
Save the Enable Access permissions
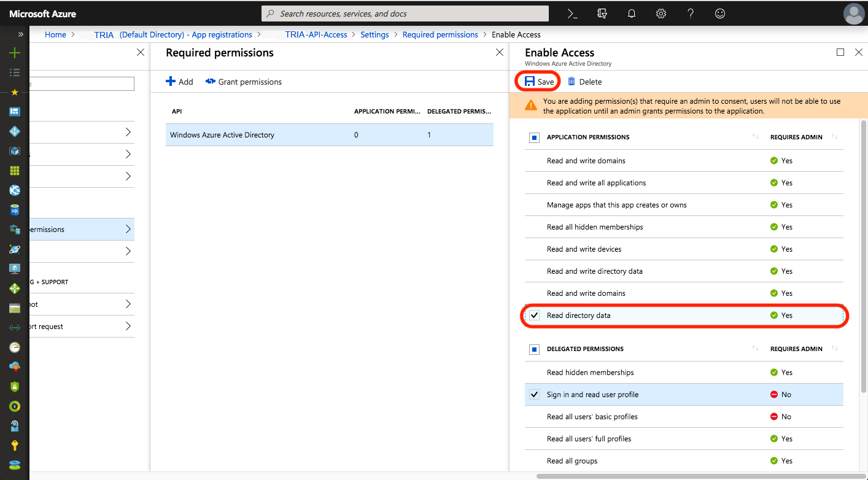538,82
